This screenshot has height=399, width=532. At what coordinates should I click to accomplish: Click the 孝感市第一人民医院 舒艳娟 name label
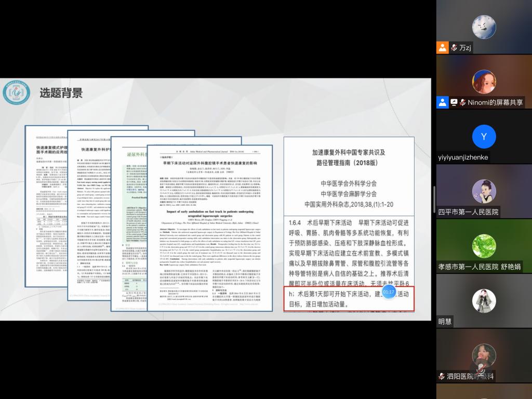[x=479, y=267]
